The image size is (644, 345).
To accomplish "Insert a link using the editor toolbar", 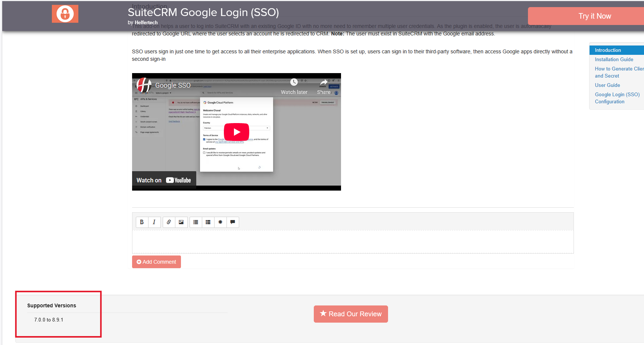I will tap(169, 222).
